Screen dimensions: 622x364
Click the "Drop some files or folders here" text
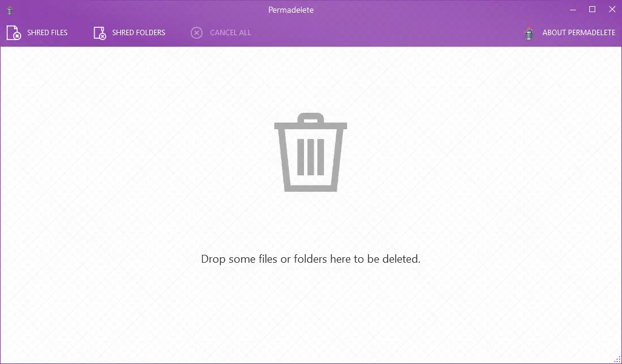click(x=311, y=259)
